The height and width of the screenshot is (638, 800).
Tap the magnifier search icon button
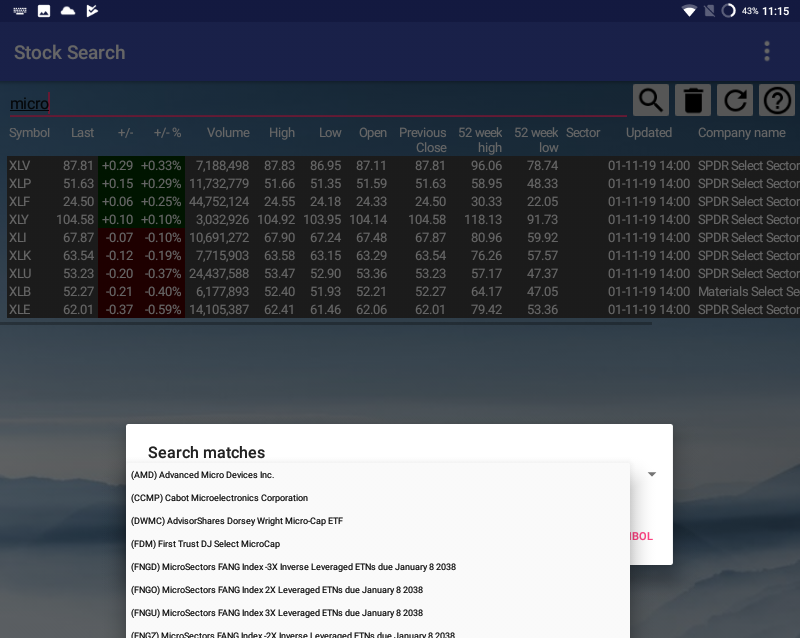click(x=651, y=100)
